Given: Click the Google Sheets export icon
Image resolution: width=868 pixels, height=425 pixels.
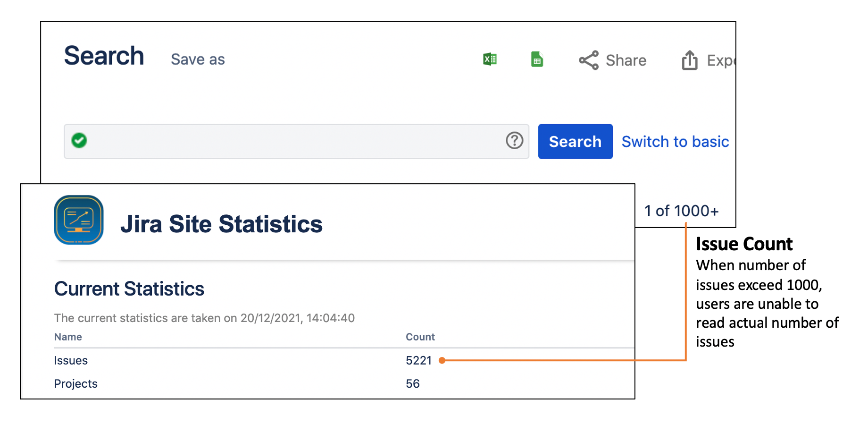Looking at the screenshot, I should tap(537, 59).
